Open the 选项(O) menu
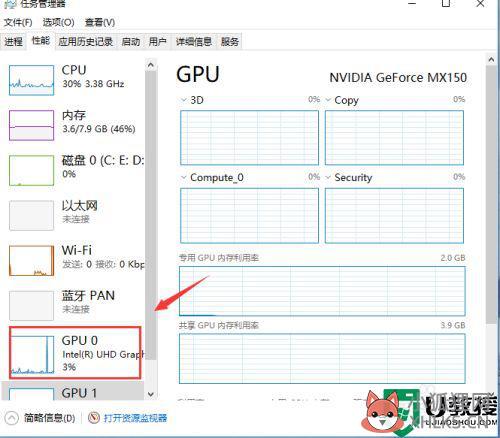Screen dimensions: 500x438 tap(58, 22)
